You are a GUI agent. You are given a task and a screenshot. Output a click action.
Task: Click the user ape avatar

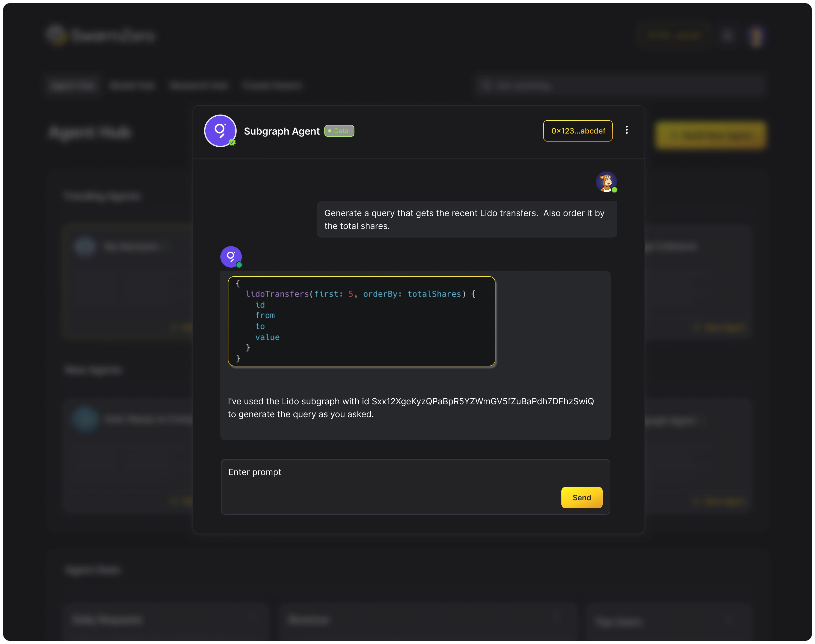pos(606,182)
